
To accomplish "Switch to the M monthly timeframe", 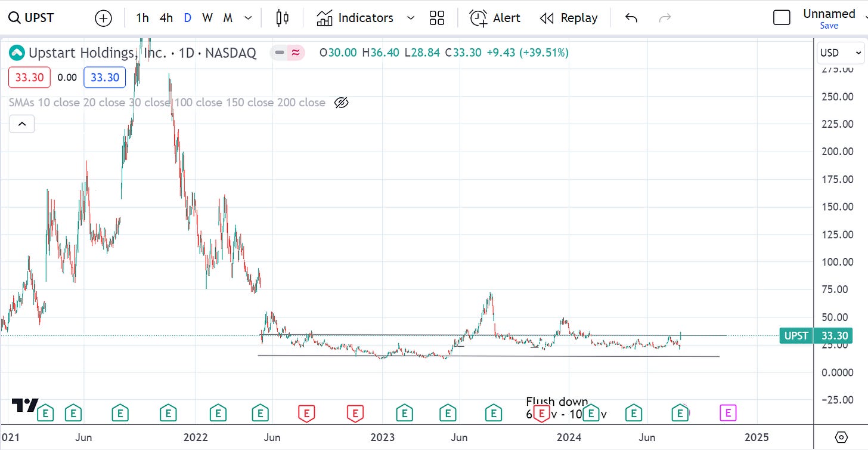I will tap(227, 18).
